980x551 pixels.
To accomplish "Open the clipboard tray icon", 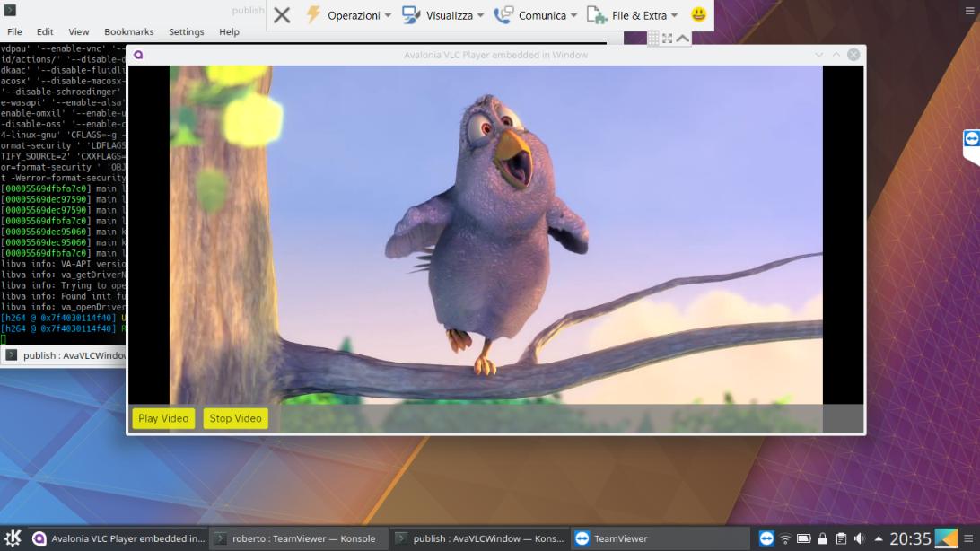I will (841, 538).
